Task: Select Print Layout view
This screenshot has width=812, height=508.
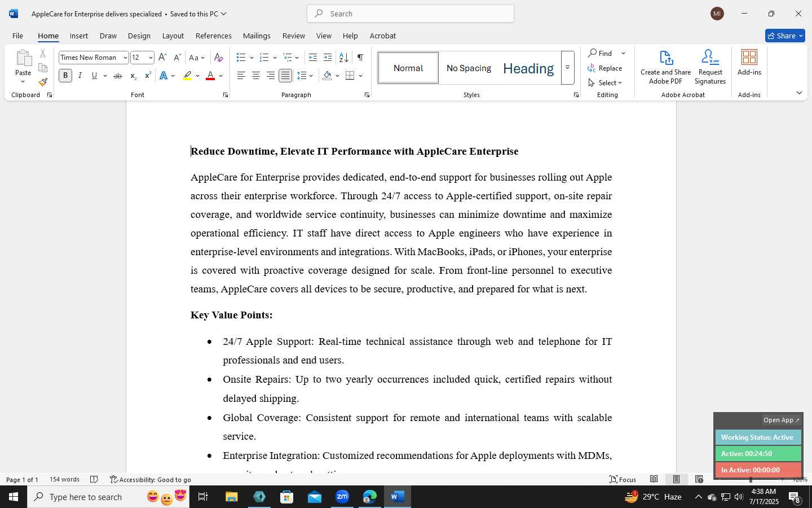Action: [x=676, y=479]
